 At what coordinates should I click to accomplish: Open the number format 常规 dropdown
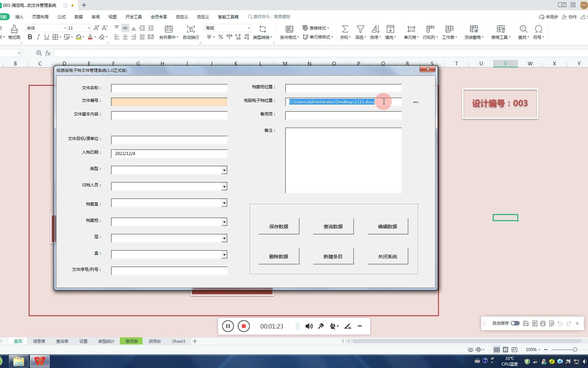(x=249, y=28)
